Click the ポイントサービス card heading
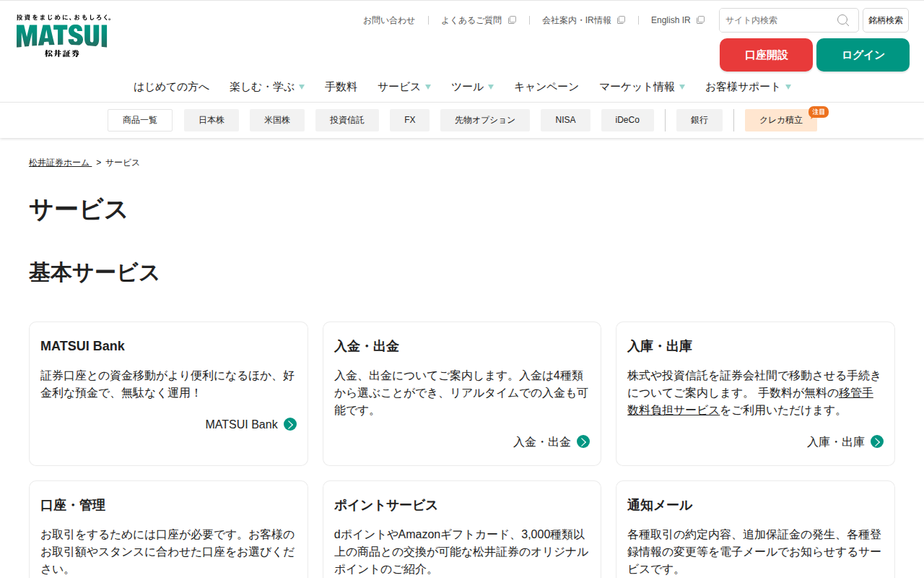Image resolution: width=924 pixels, height=578 pixels. pyautogui.click(x=385, y=505)
